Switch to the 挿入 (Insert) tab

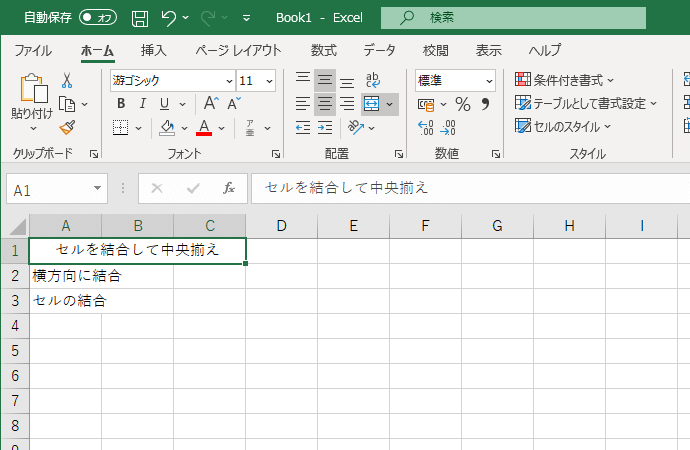(153, 50)
